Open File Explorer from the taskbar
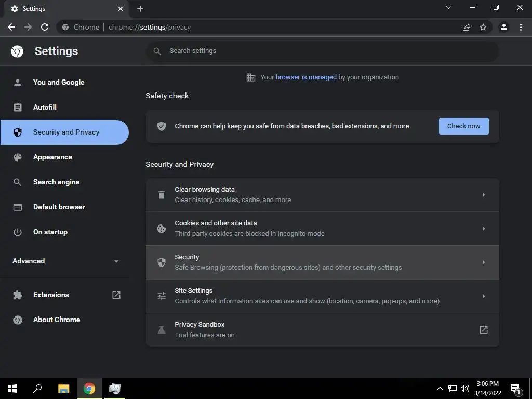 [x=63, y=389]
